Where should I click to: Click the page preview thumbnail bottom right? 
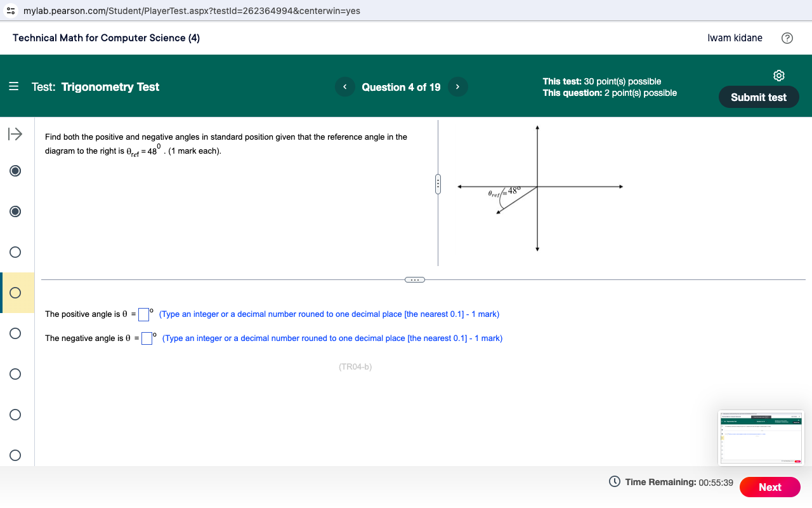pos(761,438)
